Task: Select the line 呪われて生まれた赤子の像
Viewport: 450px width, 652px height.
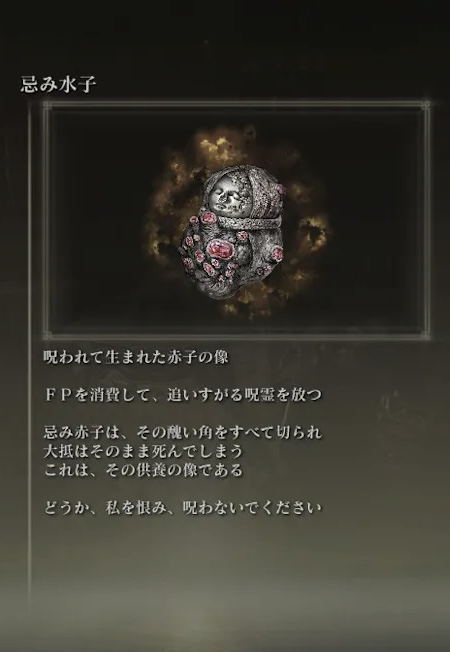Action: (136, 357)
